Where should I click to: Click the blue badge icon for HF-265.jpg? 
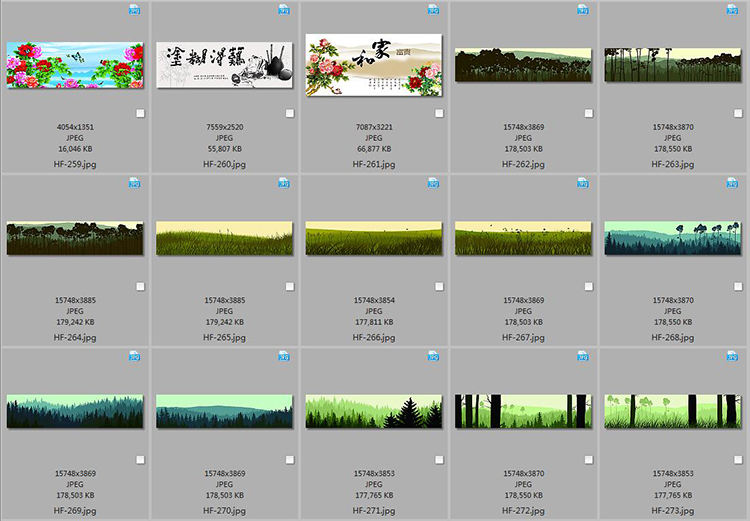coord(283,183)
